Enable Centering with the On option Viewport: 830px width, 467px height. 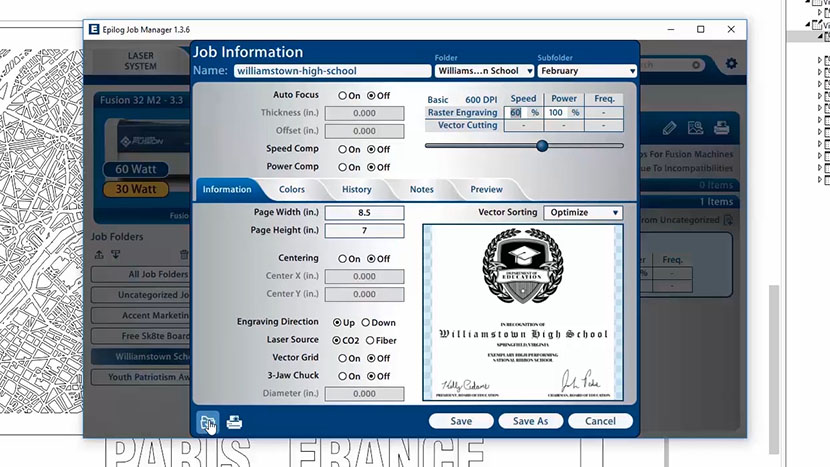pos(343,259)
